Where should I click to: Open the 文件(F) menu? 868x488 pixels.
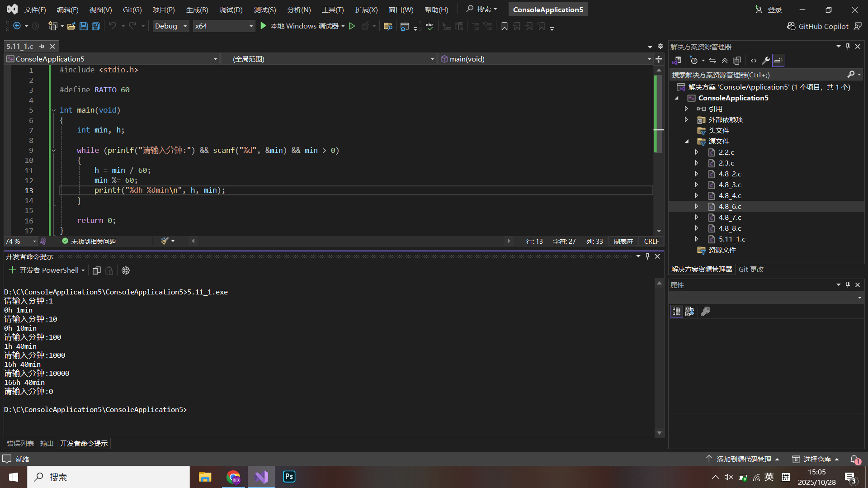click(x=35, y=9)
